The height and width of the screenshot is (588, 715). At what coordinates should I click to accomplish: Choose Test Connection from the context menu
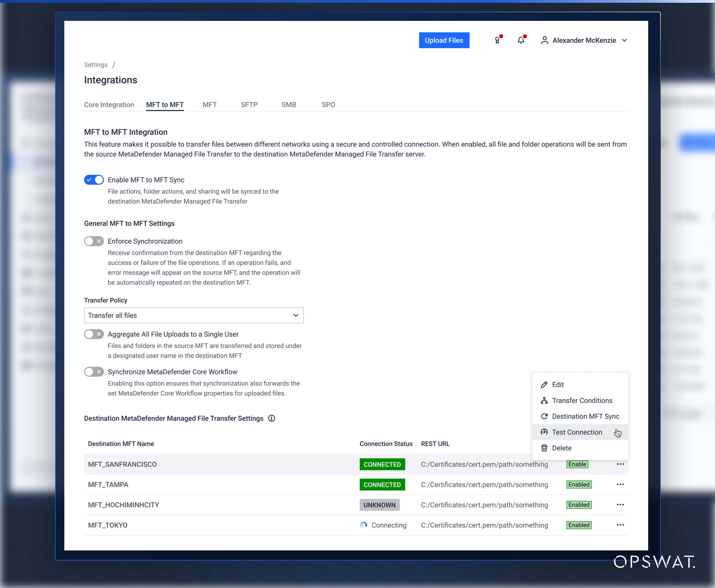[577, 432]
